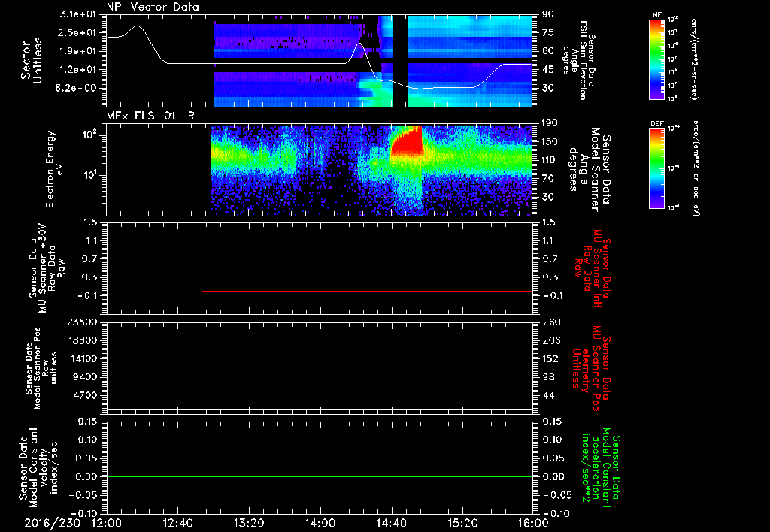Screen dimensions: 770x532
Task: Click the '260' telemetry tick label
Action: pyautogui.click(x=550, y=322)
